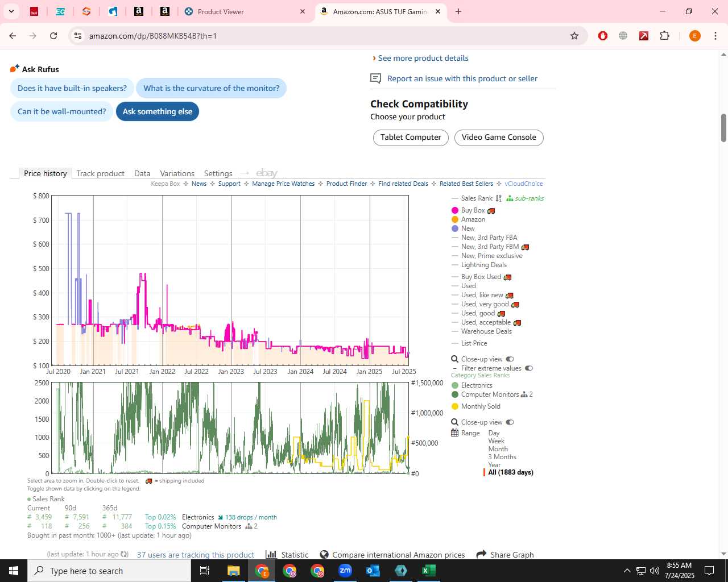728x582 pixels.
Task: Click the red arrow extension icon in toolbar
Action: (x=644, y=36)
